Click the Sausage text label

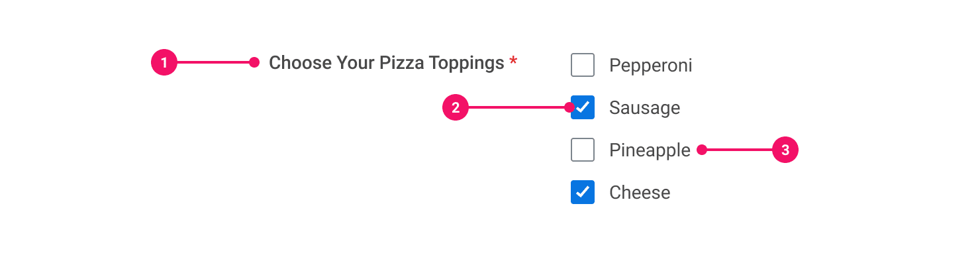tap(644, 108)
